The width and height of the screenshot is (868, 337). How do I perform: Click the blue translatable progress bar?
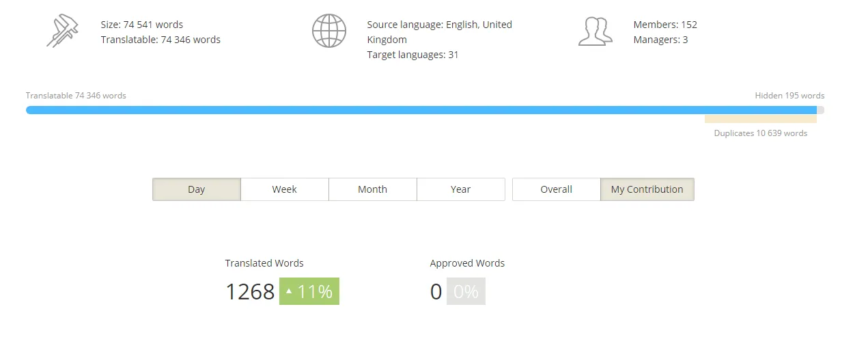(x=421, y=110)
